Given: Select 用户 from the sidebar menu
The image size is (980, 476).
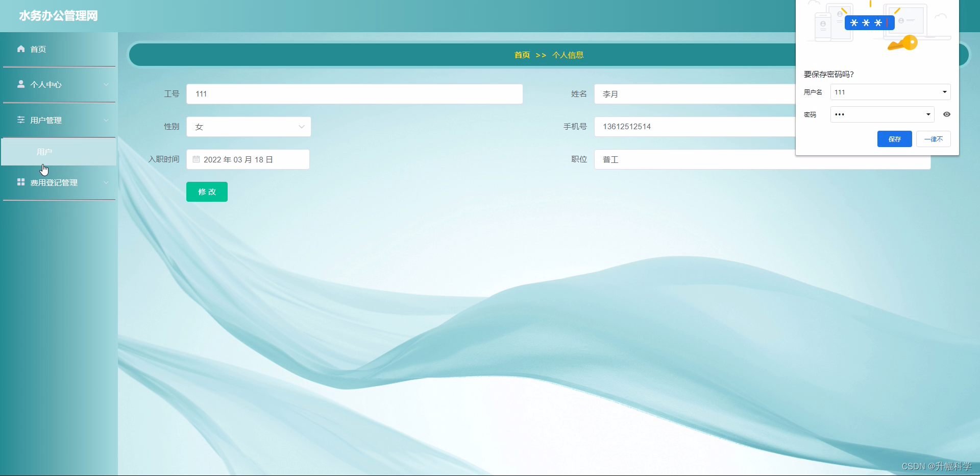Looking at the screenshot, I should tap(44, 152).
